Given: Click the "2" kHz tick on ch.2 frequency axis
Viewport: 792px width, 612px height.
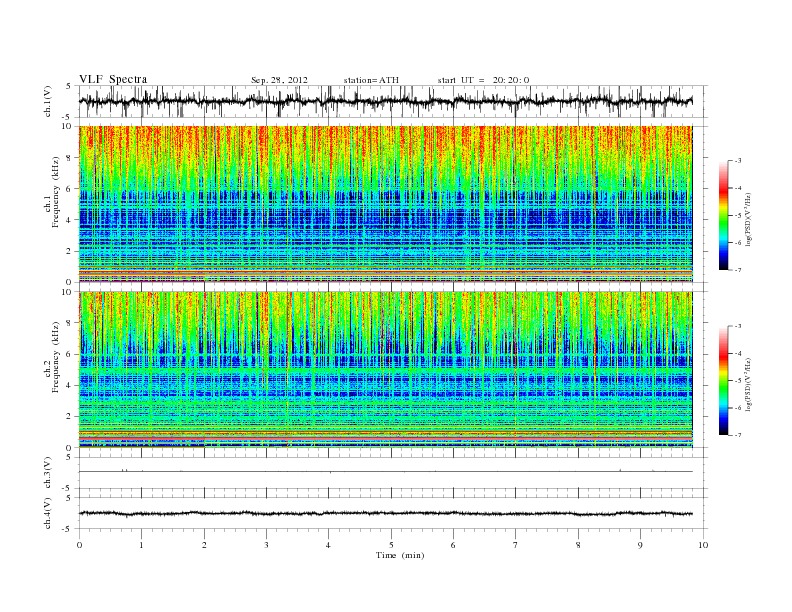Looking at the screenshot, I should 70,417.
